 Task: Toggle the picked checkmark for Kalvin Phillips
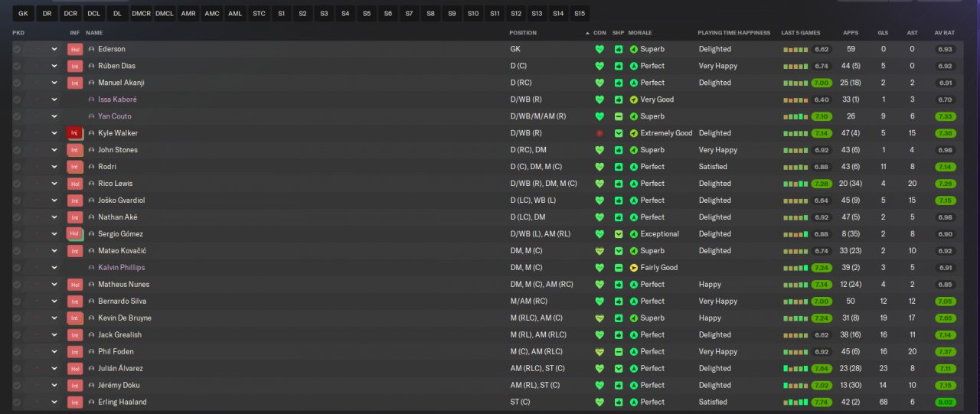click(17, 268)
